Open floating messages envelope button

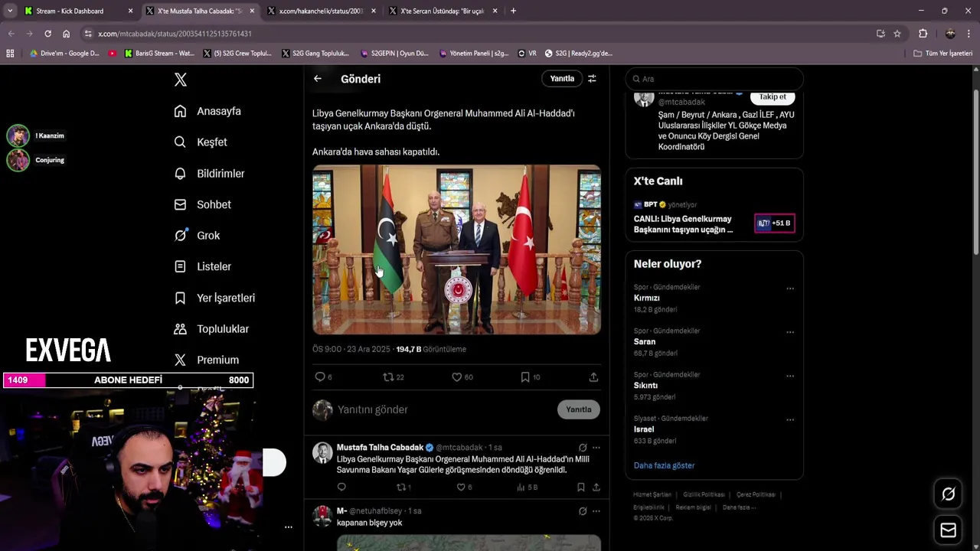pyautogui.click(x=948, y=530)
